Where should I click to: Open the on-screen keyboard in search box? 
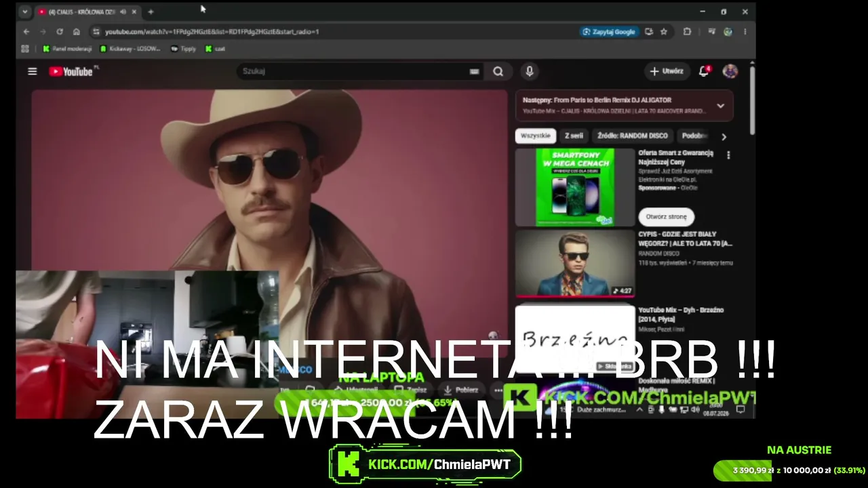click(x=475, y=71)
